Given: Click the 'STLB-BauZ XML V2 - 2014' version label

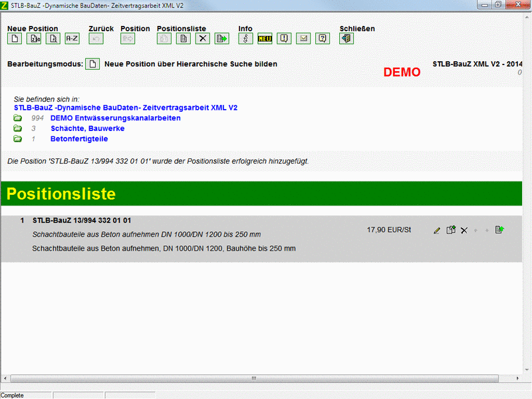Looking at the screenshot, I should (477, 64).
